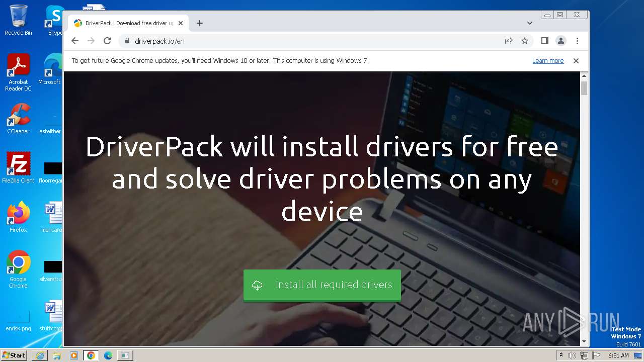
Task: Select Chrome taskbar button
Action: 91,355
